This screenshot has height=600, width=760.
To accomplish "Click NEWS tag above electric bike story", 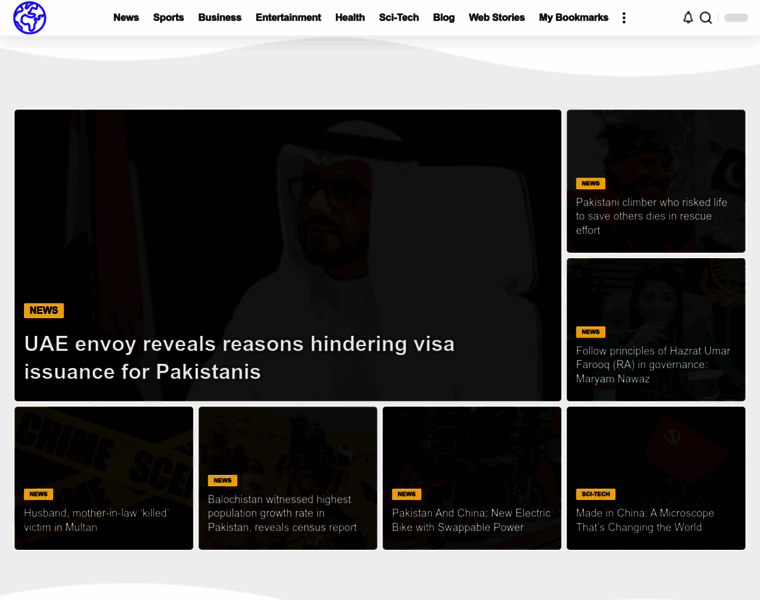I will tap(406, 494).
